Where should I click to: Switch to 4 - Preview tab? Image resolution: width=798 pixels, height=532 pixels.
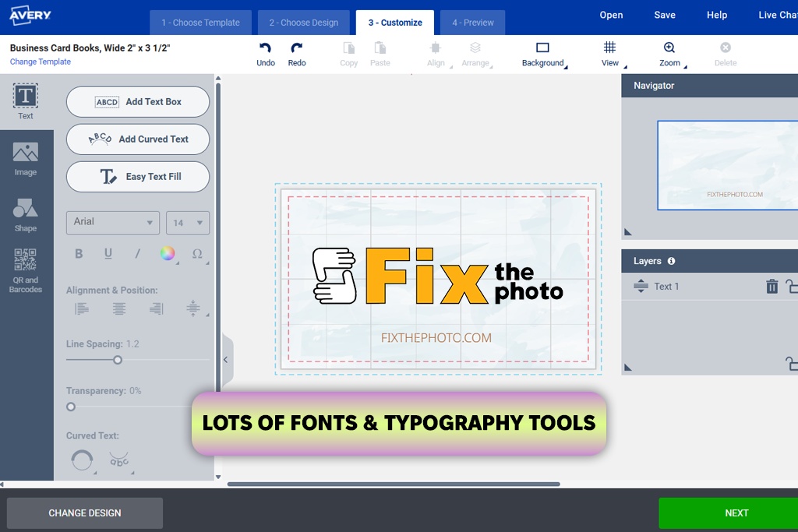pos(473,23)
